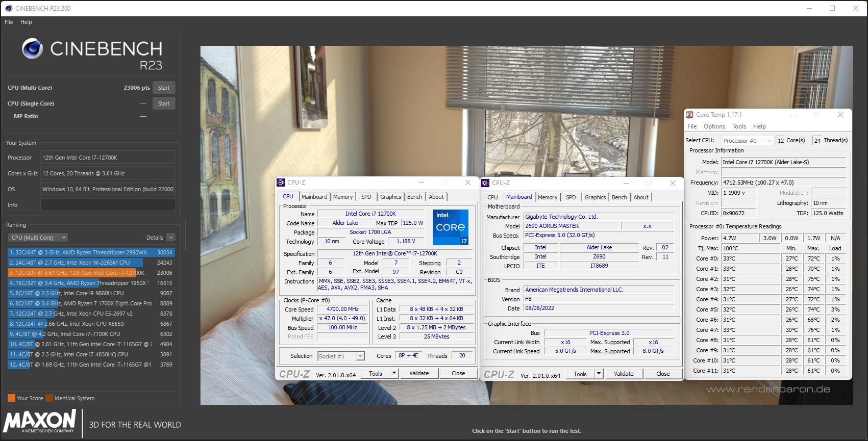Select the Xeon X5650 ranking row
The height and width of the screenshot is (441, 868).
[x=91, y=324]
